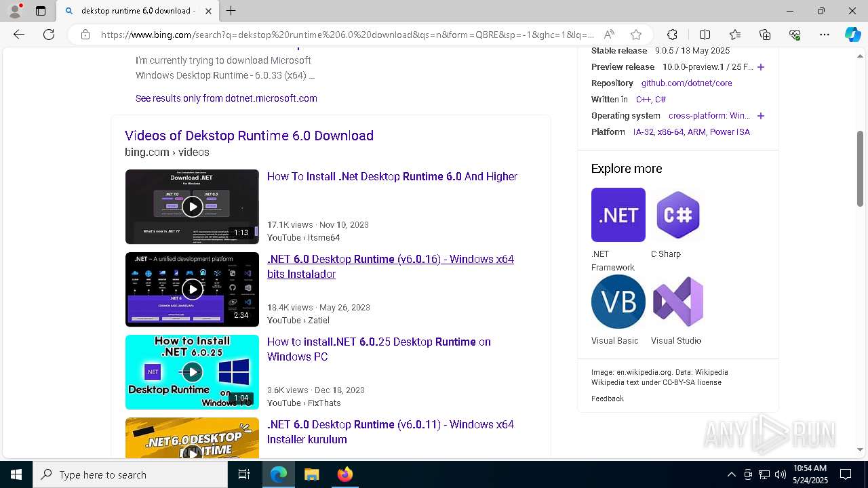868x488 pixels.
Task: Open the Extensions puzzle icon
Action: (672, 35)
